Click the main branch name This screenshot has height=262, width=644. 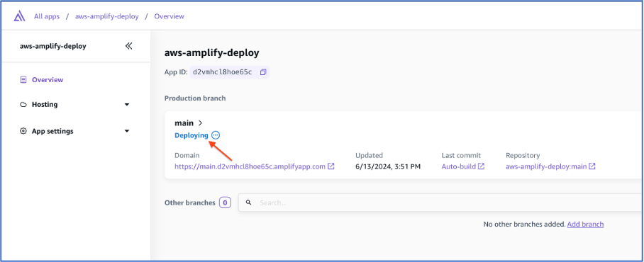(184, 123)
